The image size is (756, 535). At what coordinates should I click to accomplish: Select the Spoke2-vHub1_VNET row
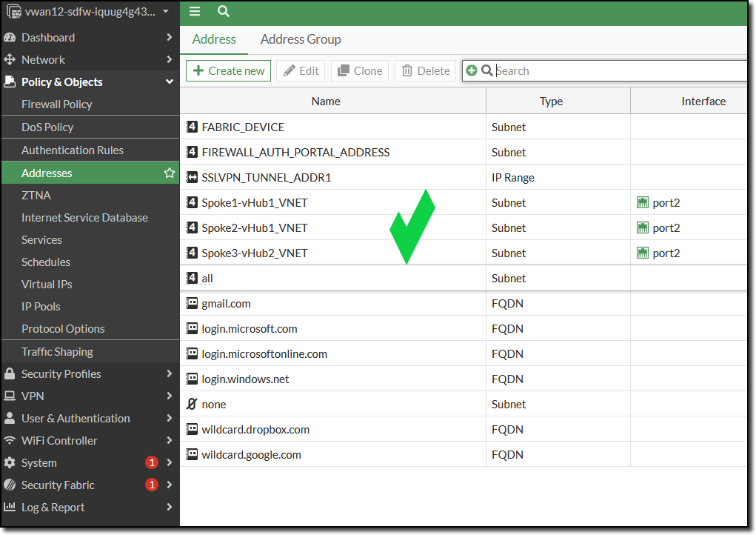pyautogui.click(x=464, y=227)
